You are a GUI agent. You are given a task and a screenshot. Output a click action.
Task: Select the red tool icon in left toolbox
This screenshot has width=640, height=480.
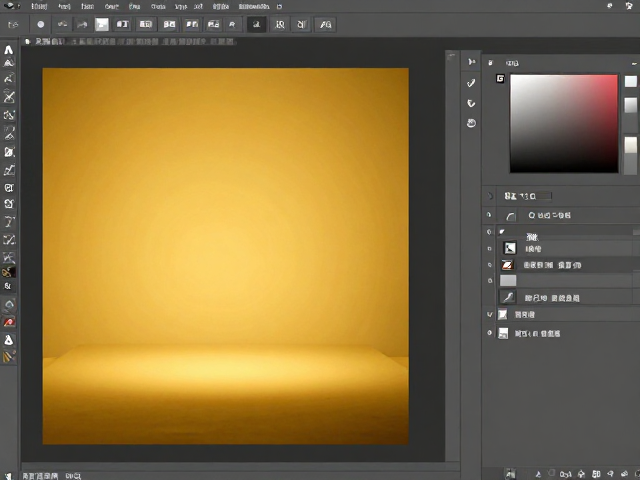pos(9,322)
